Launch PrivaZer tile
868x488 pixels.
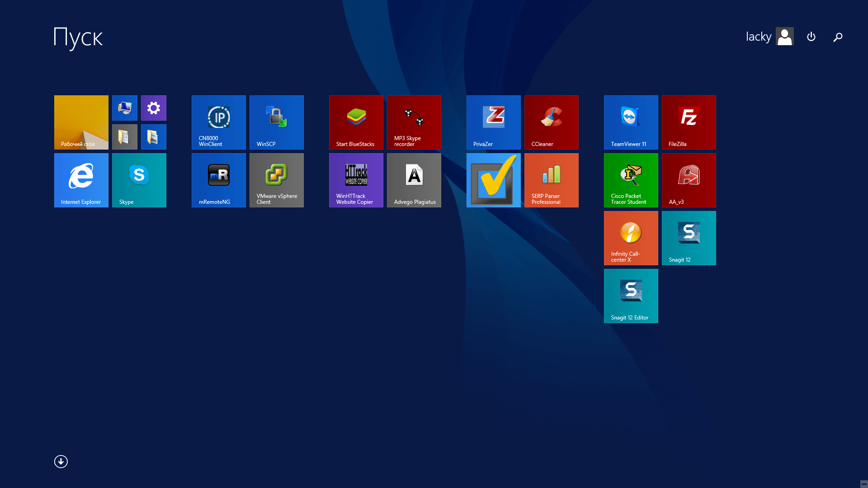pos(494,122)
